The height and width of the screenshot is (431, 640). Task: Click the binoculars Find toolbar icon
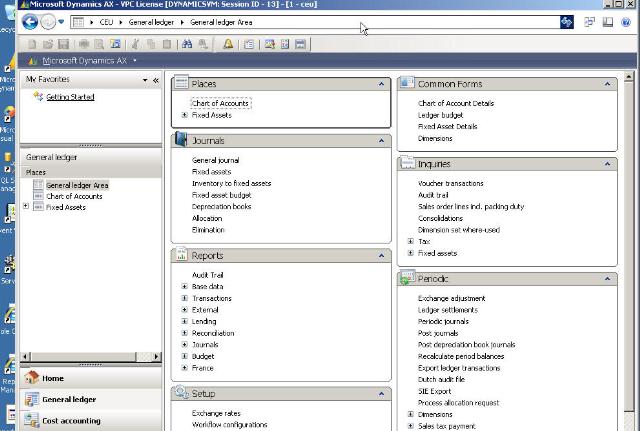(x=187, y=44)
